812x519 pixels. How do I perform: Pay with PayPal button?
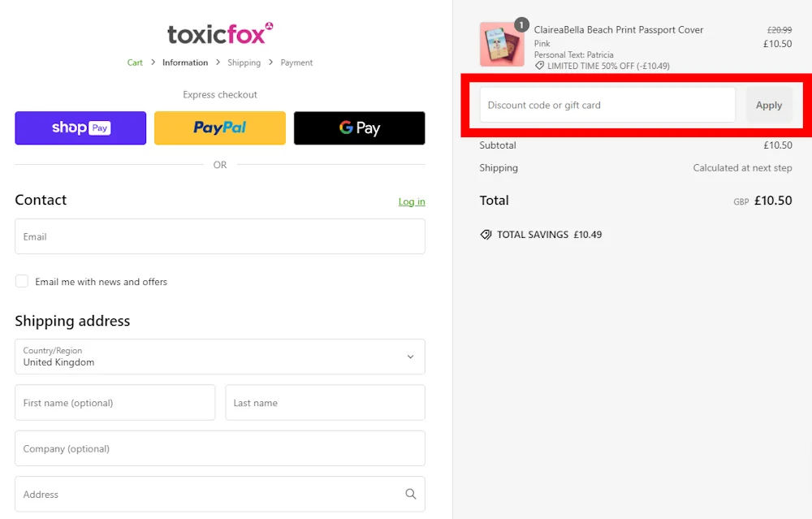pyautogui.click(x=220, y=128)
